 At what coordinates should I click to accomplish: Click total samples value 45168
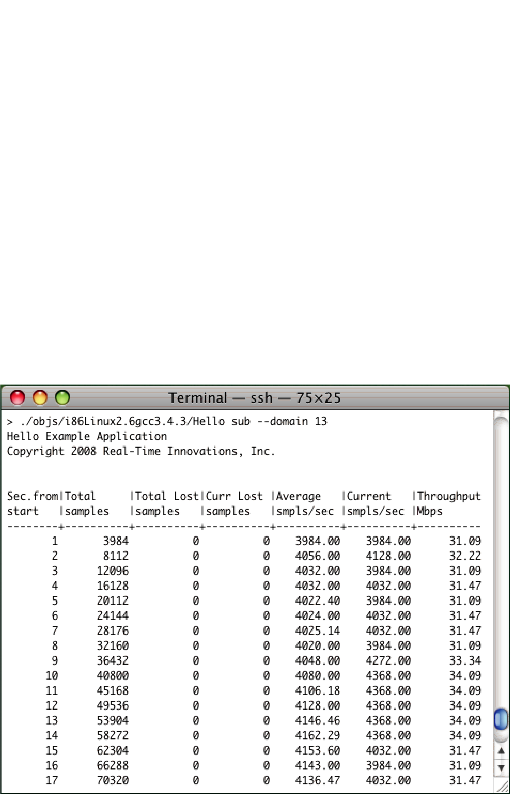[x=113, y=690]
